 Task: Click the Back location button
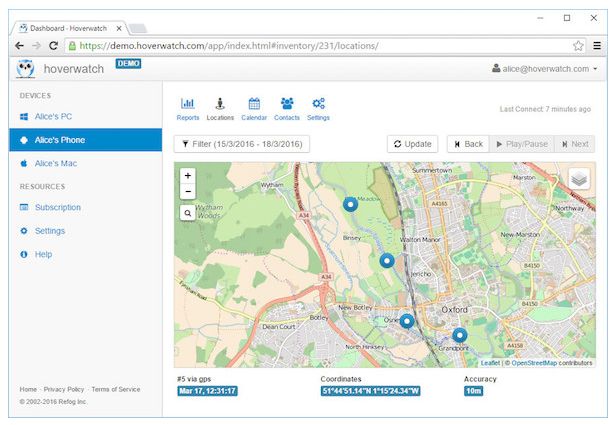click(468, 144)
